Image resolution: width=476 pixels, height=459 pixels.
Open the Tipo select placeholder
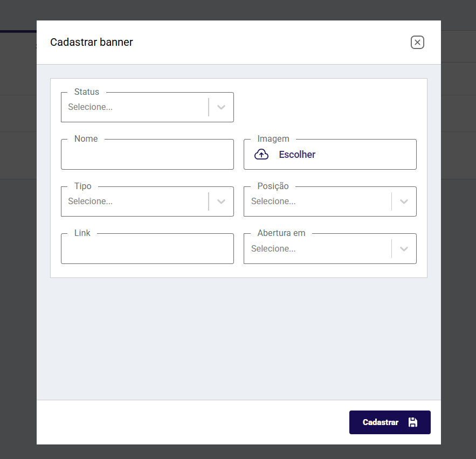(x=90, y=201)
